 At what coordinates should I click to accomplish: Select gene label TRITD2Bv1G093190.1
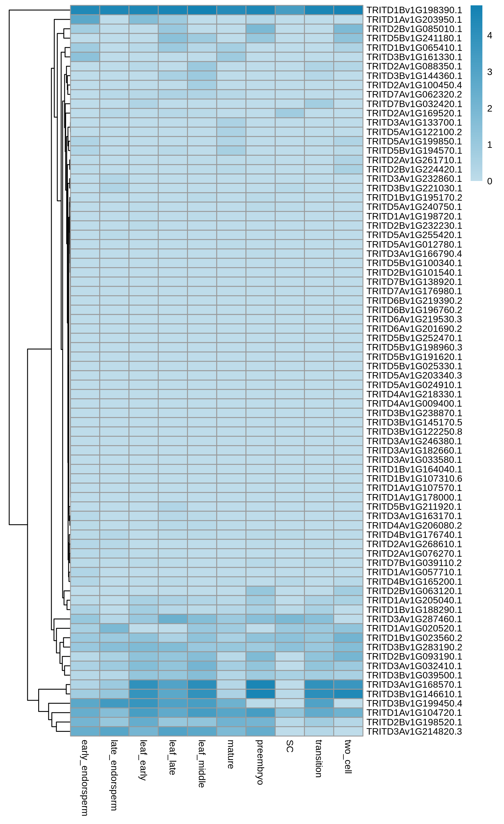point(414,657)
